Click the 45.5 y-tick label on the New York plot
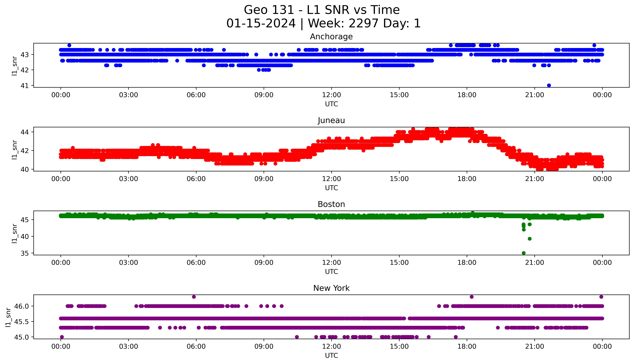This screenshot has width=634, height=364. 22,322
